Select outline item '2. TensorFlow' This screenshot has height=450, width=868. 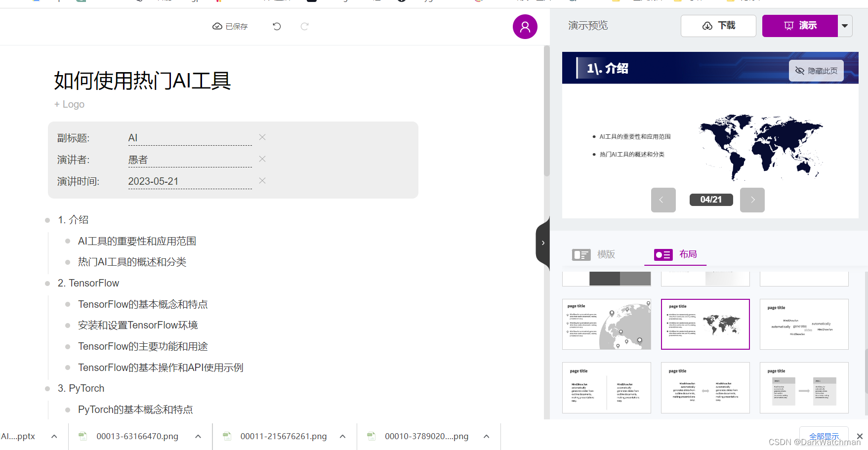pyautogui.click(x=88, y=283)
